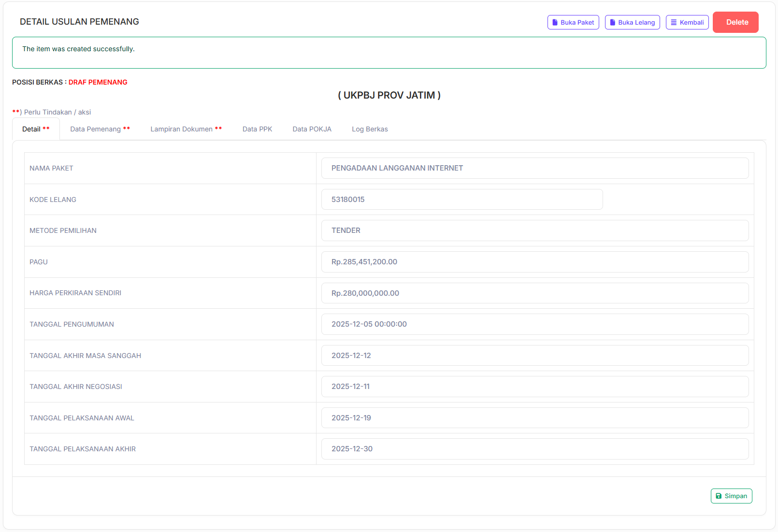This screenshot has height=532, width=778.
Task: Edit the Pagu amount field
Action: coord(534,262)
